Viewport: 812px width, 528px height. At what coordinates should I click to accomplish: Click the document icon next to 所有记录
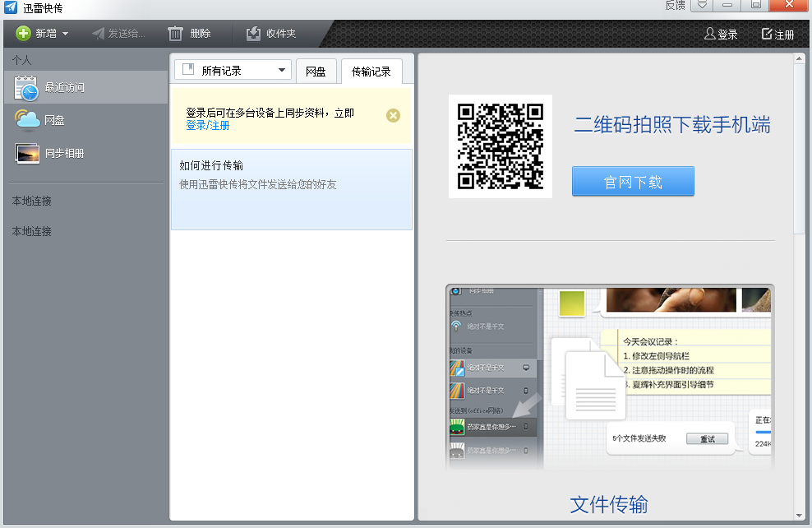[x=188, y=69]
